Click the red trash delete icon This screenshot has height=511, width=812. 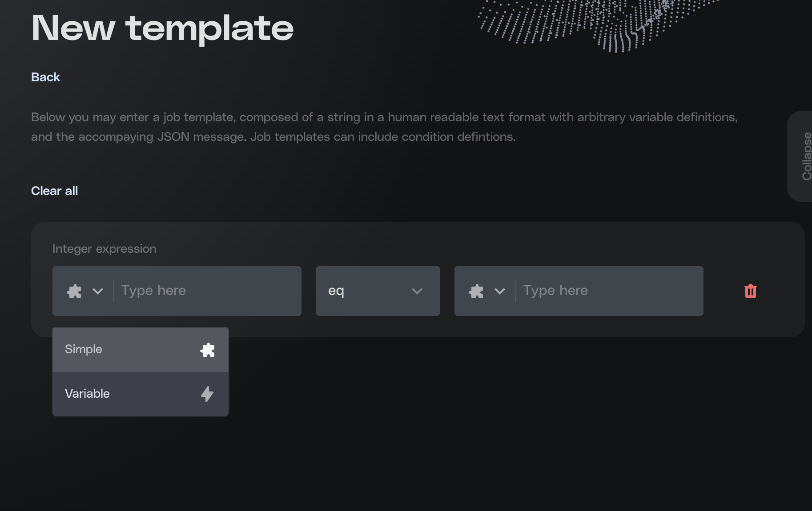(x=750, y=291)
